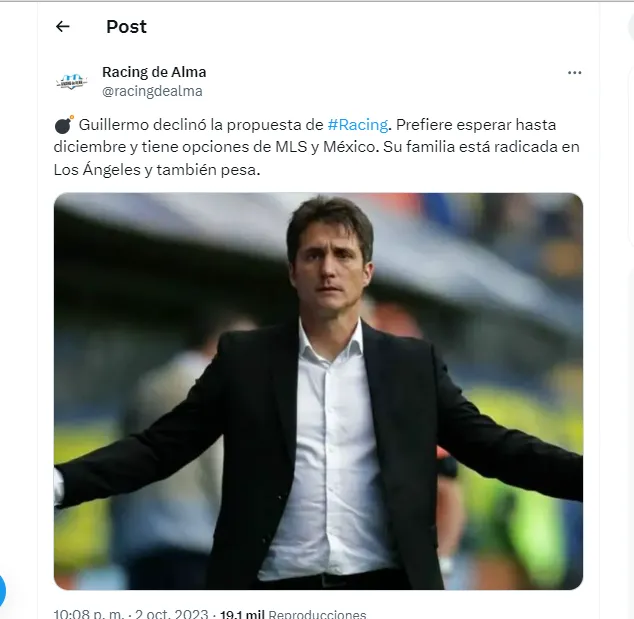Click the Post page heading
The image size is (634, 619).
126,27
